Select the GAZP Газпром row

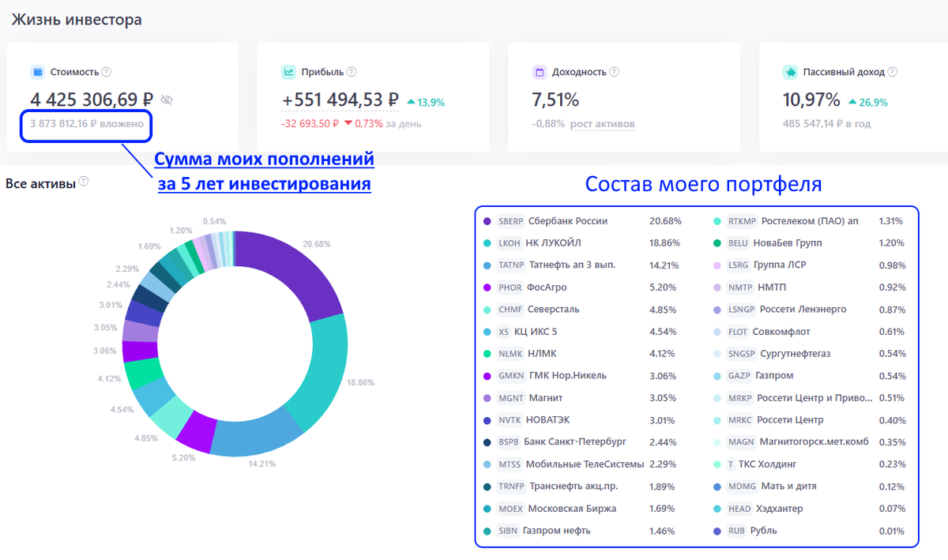pyautogui.click(x=809, y=376)
